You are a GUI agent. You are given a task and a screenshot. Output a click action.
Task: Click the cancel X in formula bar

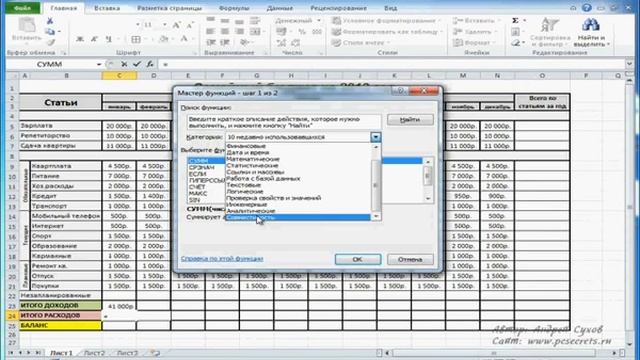pyautogui.click(x=124, y=64)
